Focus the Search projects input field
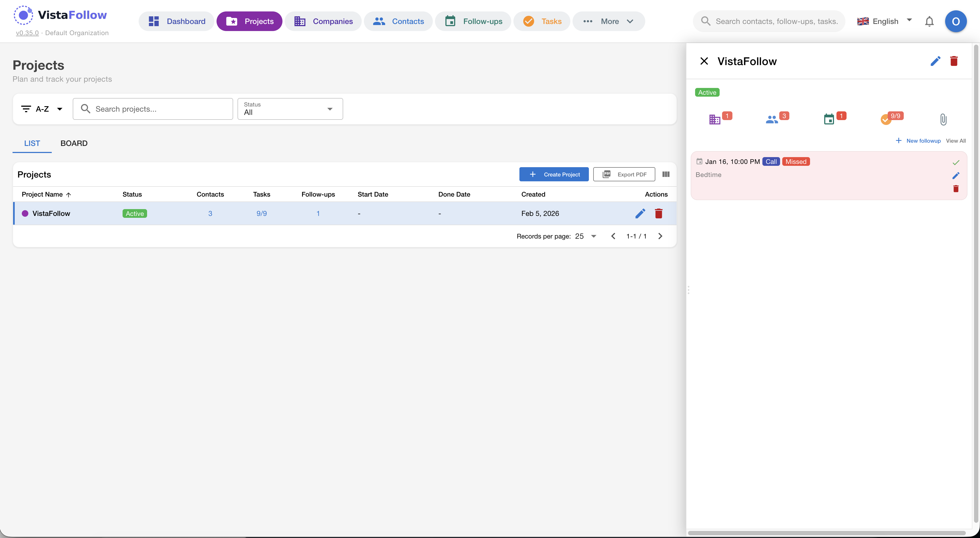Viewport: 980px width, 538px height. pyautogui.click(x=160, y=109)
